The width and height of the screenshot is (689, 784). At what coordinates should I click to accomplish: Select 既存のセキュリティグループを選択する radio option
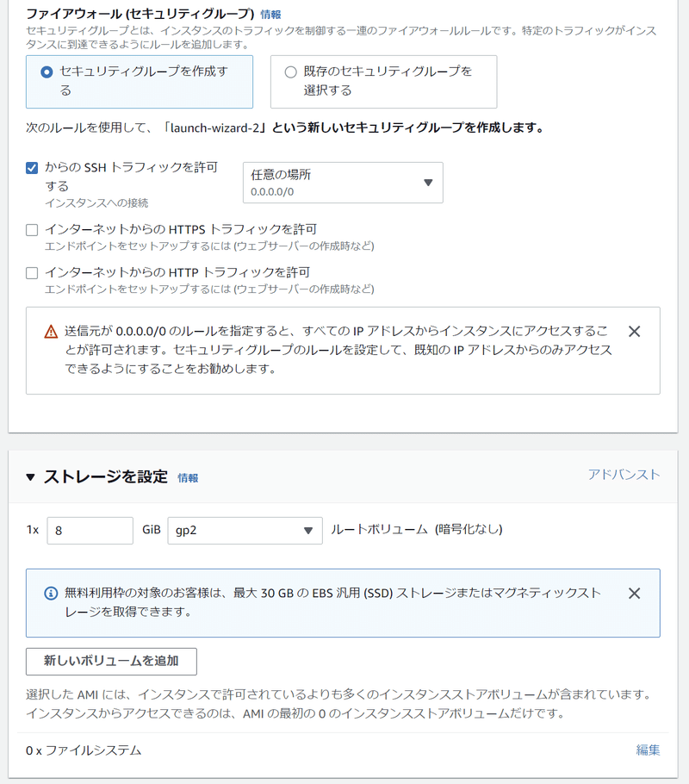point(290,72)
